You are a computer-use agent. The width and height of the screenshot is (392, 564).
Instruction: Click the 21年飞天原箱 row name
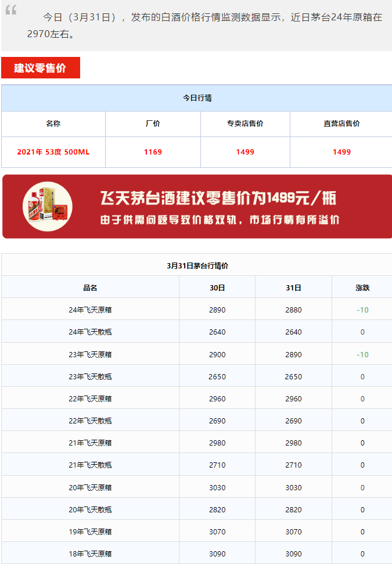click(90, 443)
